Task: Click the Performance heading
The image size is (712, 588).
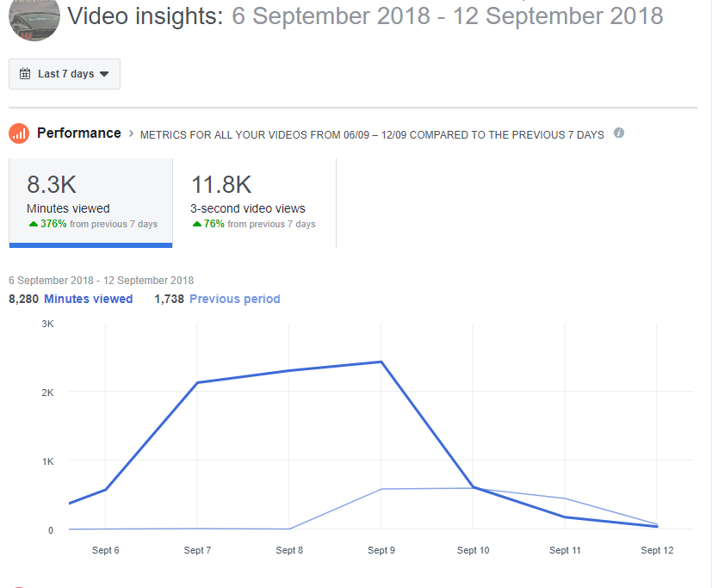Action: pos(79,133)
